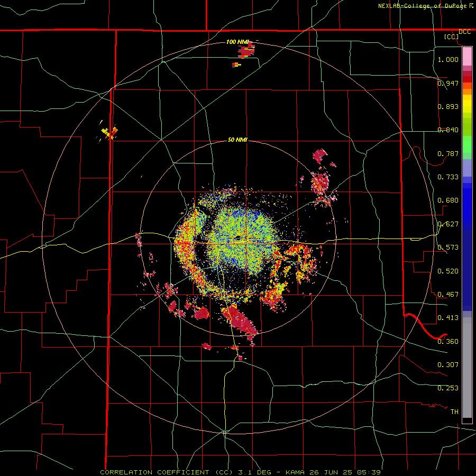Click the 0.947 scale value
This screenshot has height=476, width=476.
point(448,83)
